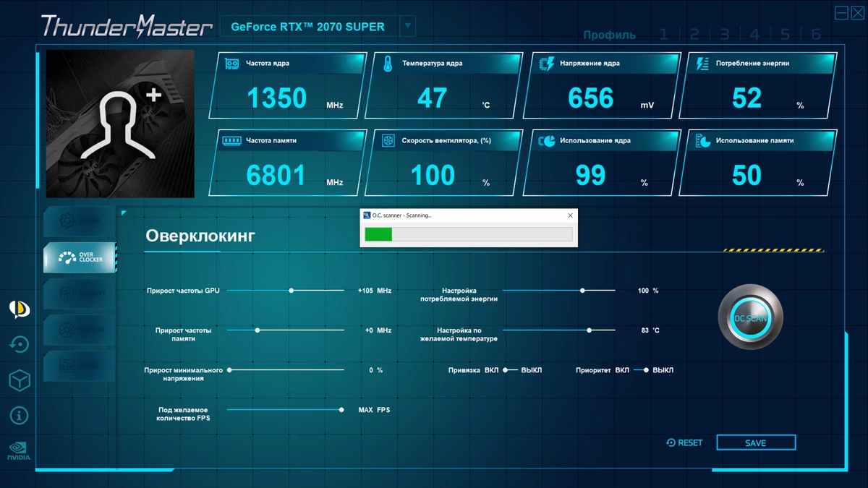Select the Over Clocker tab
The image size is (868, 488).
(80, 257)
